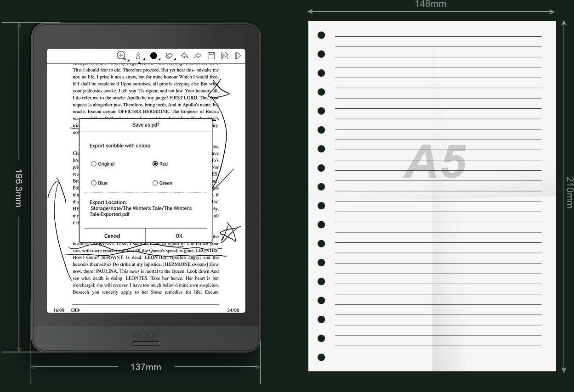Select the Eraser tool
This screenshot has height=392, width=574.
169,56
